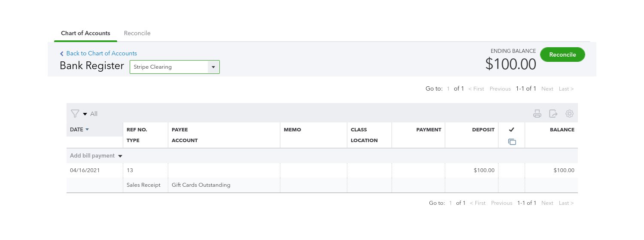
Task: Open register settings gear icon
Action: coord(570,114)
